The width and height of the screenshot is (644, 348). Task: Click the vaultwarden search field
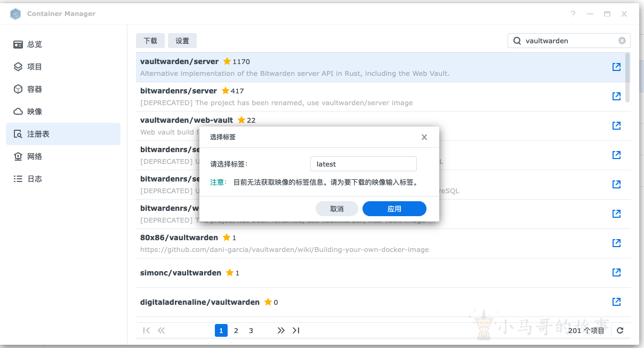tap(569, 41)
